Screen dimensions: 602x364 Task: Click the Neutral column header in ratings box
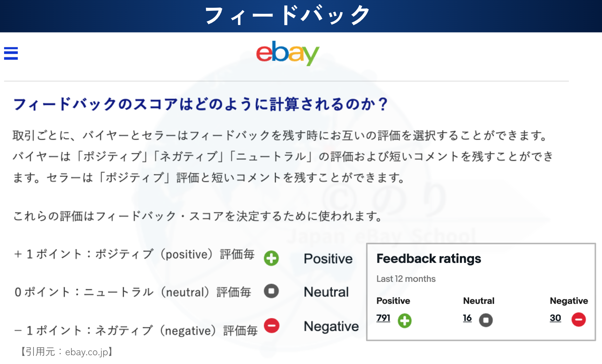[x=479, y=301]
